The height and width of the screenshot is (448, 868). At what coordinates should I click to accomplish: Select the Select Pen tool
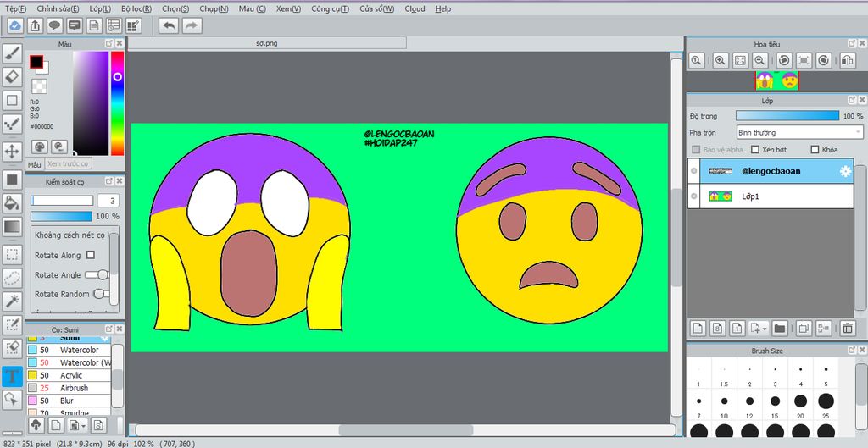[x=12, y=326]
